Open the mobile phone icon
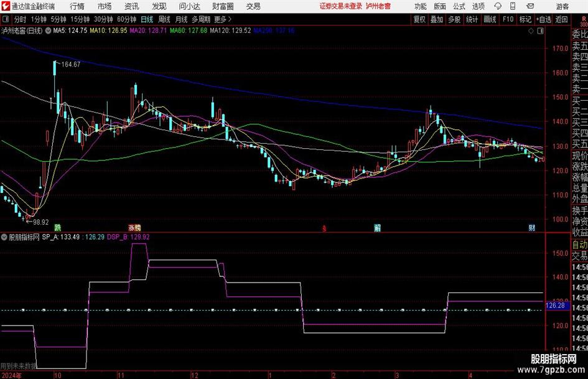The width and height of the screenshot is (588, 379). 513,6
